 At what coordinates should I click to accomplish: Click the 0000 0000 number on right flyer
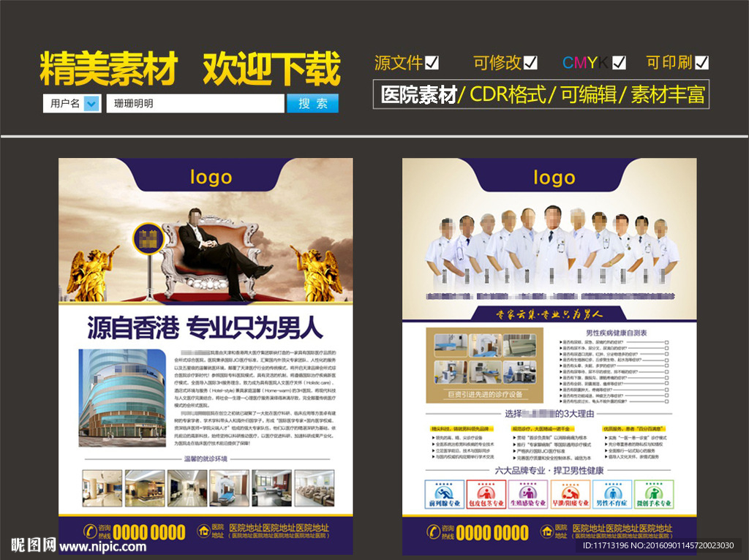point(492,531)
